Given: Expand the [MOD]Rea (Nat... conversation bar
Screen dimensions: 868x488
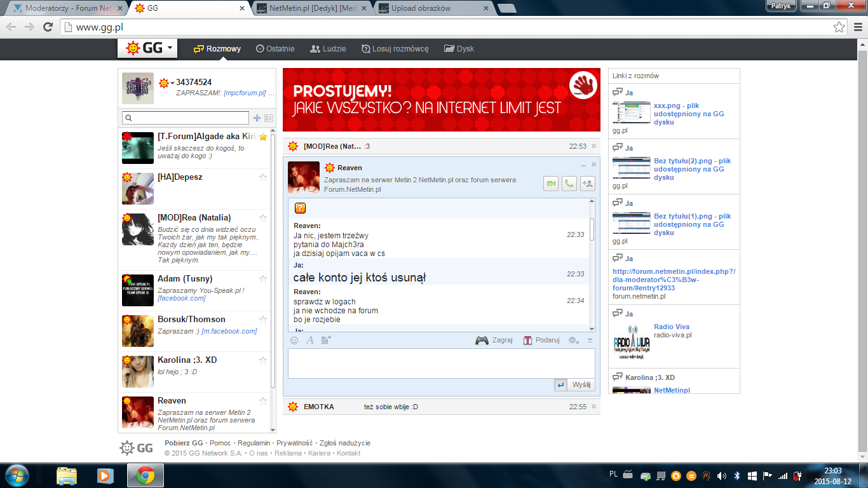Looking at the screenshot, I should (x=442, y=146).
